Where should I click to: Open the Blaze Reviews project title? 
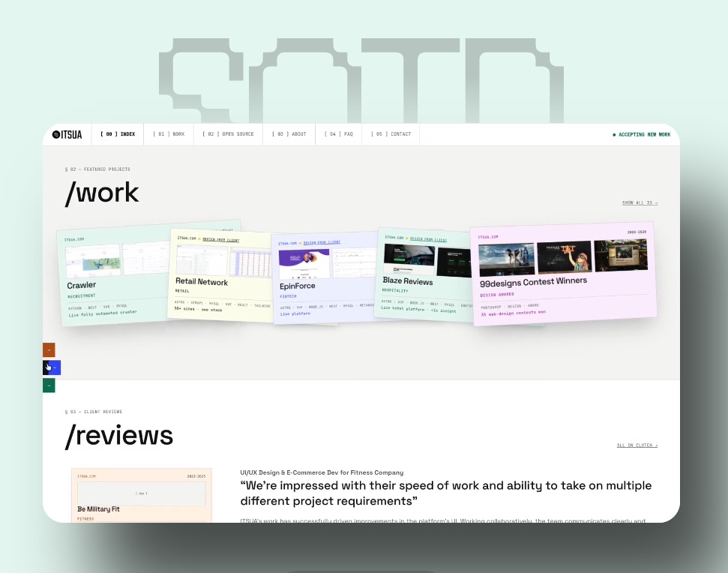(408, 281)
